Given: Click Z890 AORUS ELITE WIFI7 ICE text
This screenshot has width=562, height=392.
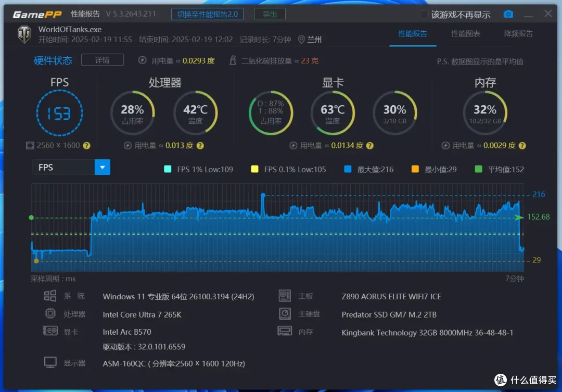Looking at the screenshot, I should coord(391,297).
